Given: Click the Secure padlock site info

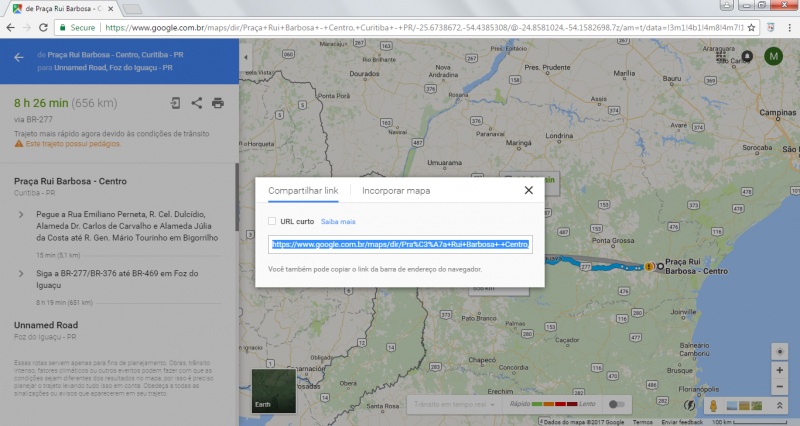Looking at the screenshot, I should (x=78, y=28).
